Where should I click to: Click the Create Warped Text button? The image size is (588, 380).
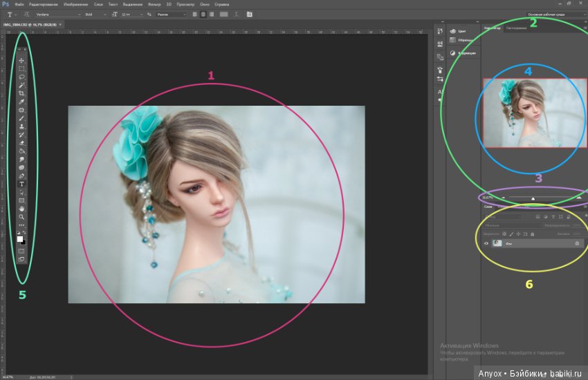coord(237,15)
